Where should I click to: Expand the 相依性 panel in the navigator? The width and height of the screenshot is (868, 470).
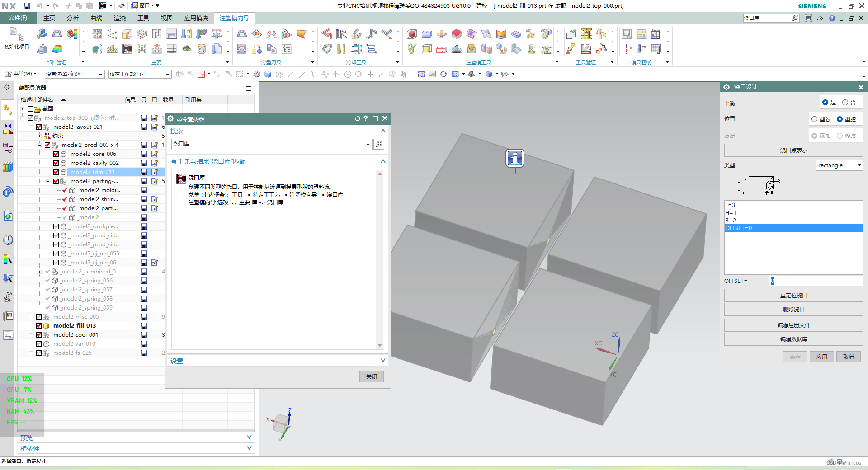point(135,449)
